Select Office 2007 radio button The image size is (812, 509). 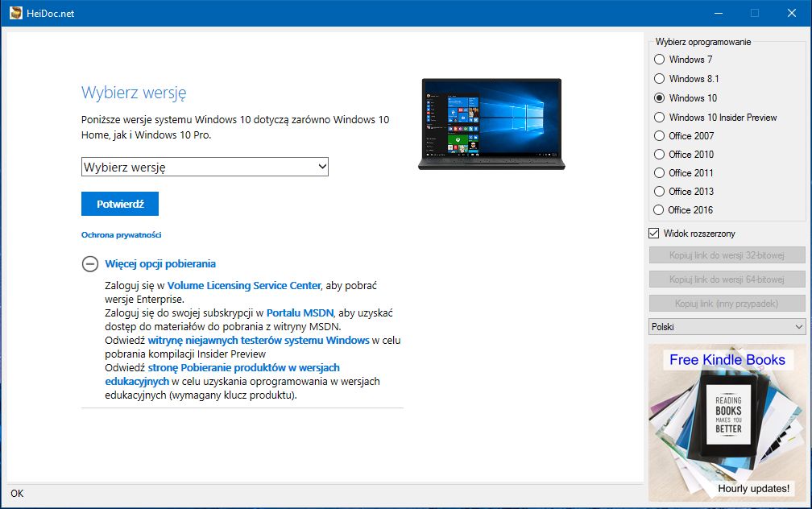click(660, 136)
